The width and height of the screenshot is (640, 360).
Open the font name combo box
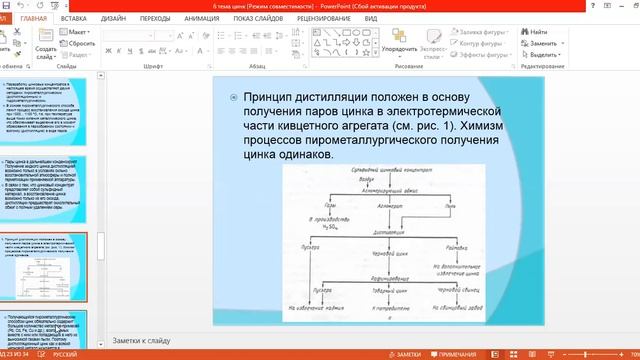129,36
